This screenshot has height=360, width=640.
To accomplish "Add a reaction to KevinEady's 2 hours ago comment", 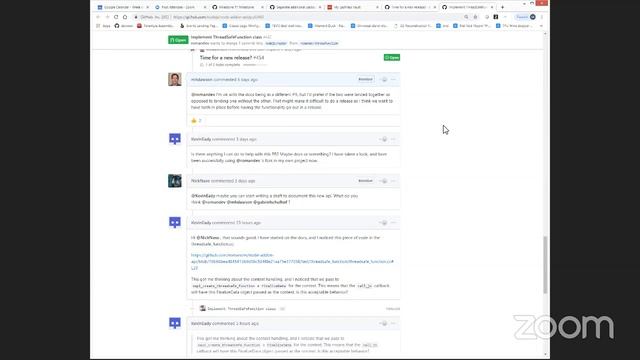I will coord(383,324).
